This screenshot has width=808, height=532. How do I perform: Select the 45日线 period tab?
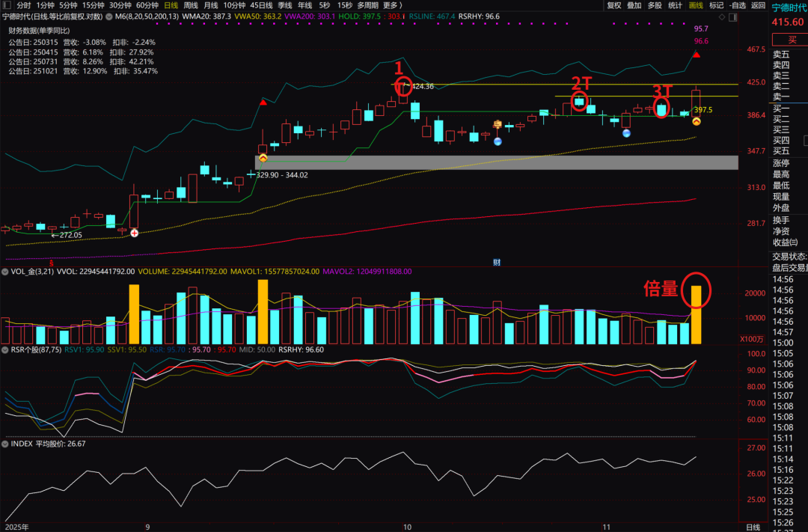[261, 5]
